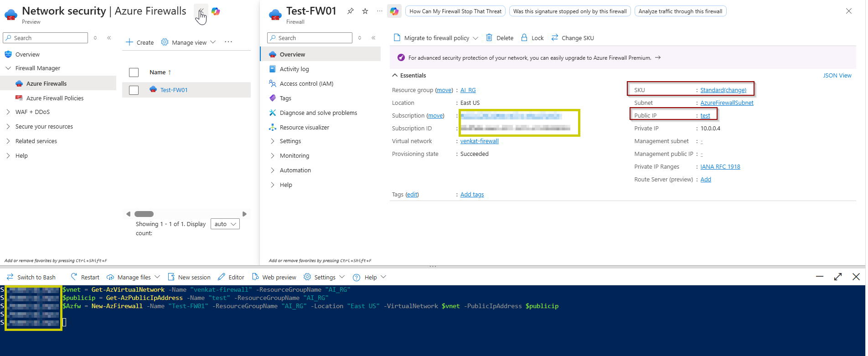Open IANA RFC 1918 ranges link
The width and height of the screenshot is (868, 356).
(720, 167)
